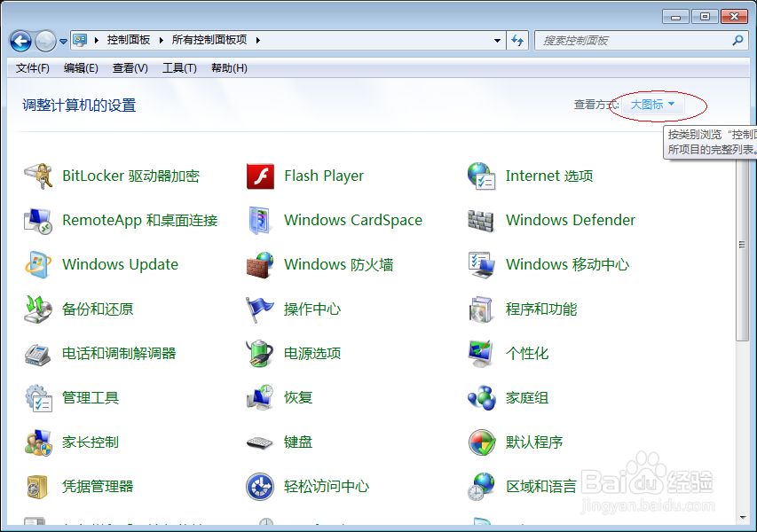Screen dimensions: 757x532
Task: Open the 家庭组 text link
Action: pyautogui.click(x=527, y=398)
